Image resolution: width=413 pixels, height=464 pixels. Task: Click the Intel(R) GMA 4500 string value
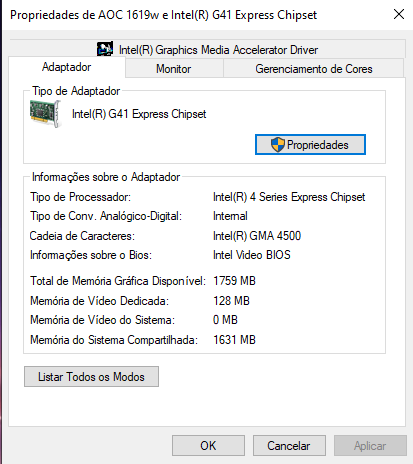pos(257,236)
